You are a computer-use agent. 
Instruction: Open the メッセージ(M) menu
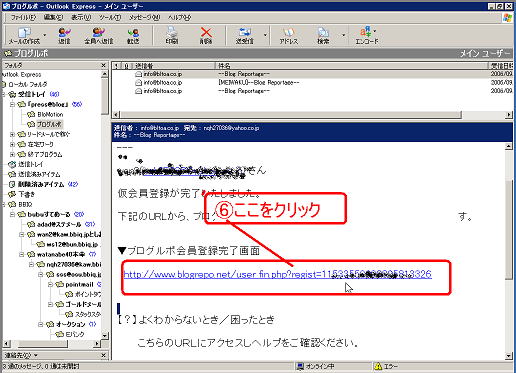click(145, 18)
